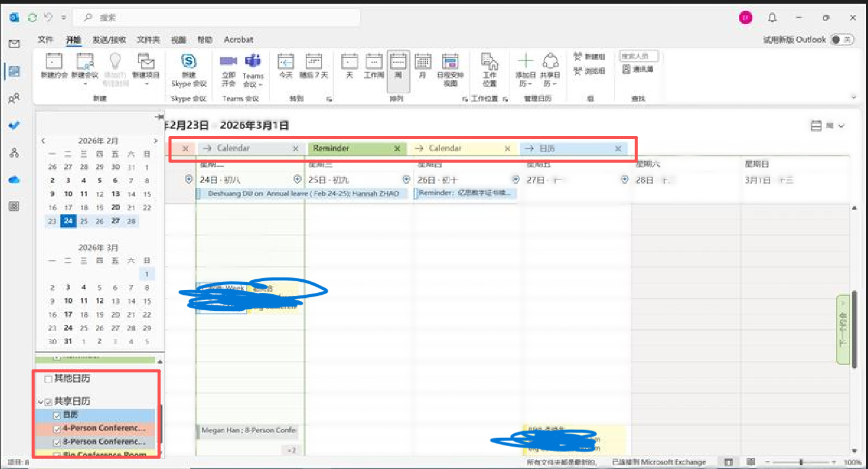Open the Acrobat ribbon tab
The width and height of the screenshot is (868, 469).
tap(239, 40)
